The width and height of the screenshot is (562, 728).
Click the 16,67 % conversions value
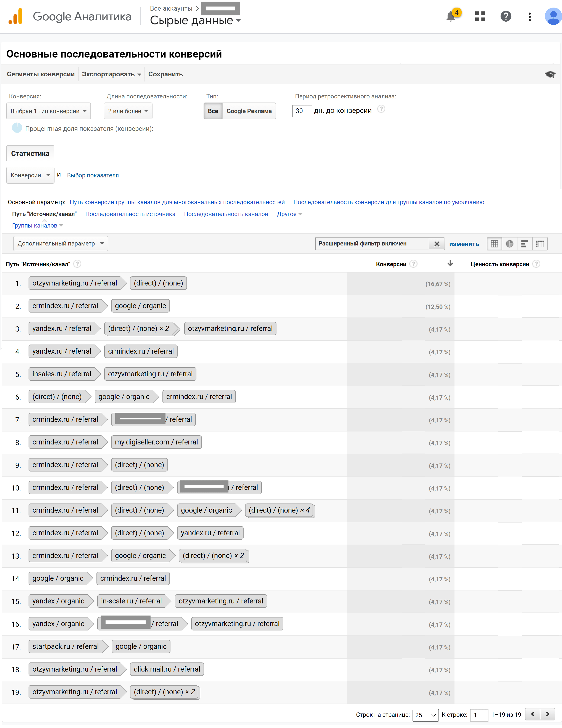pyautogui.click(x=438, y=284)
